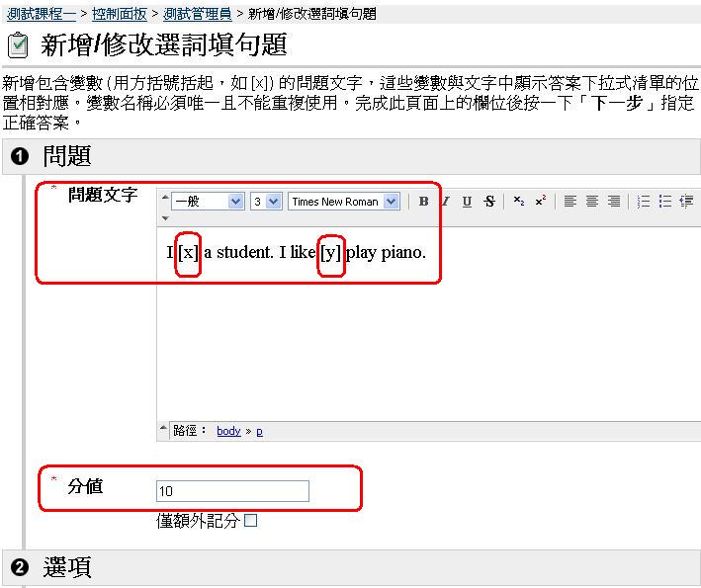
Task: Click the 分值 points input field
Action: (x=232, y=491)
